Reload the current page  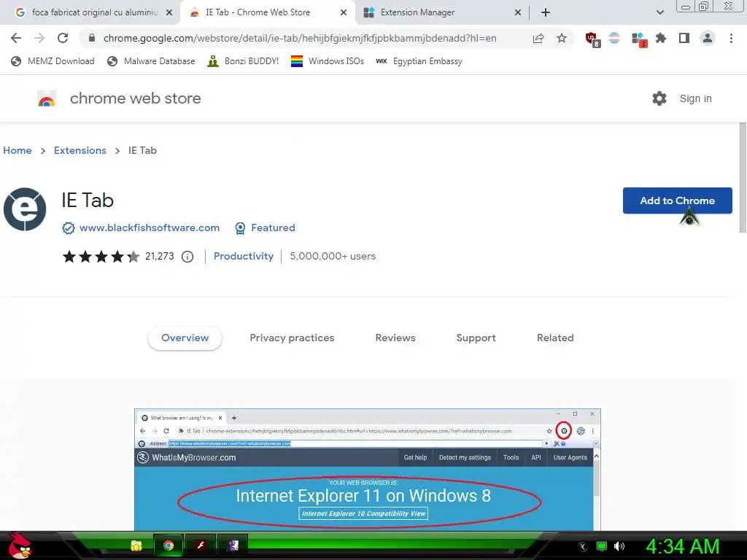click(63, 38)
